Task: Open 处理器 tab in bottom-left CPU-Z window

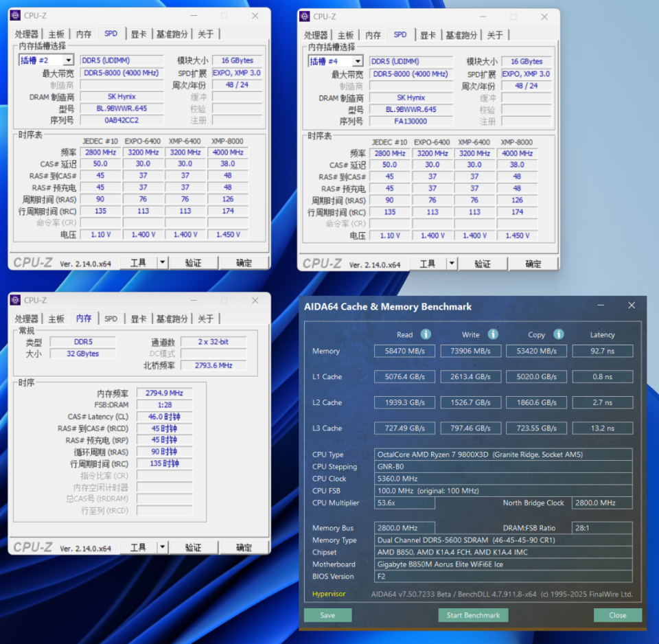Action: (27, 319)
